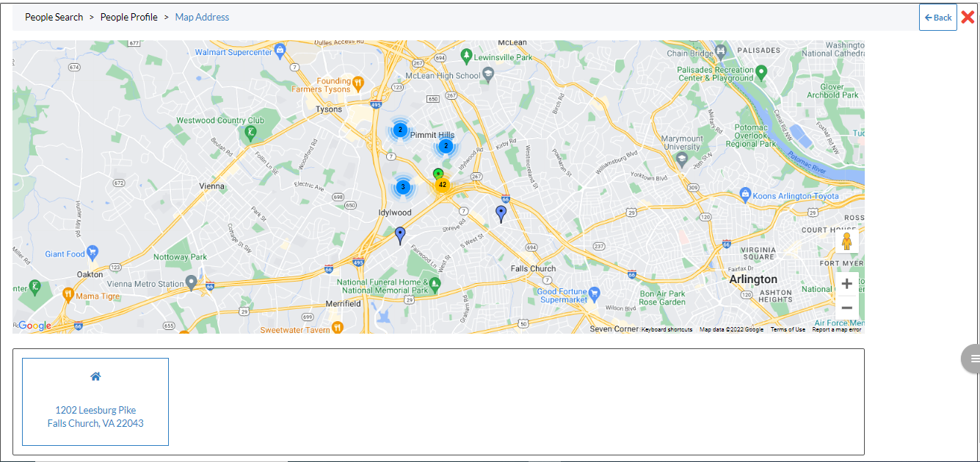Screen dimensions: 980x462
Task: Click Palisades Recreation Center green pin
Action: [x=761, y=72]
